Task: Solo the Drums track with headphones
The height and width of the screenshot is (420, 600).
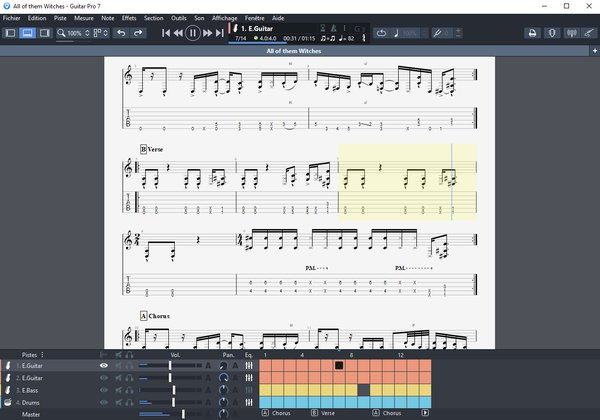Action: (129, 402)
